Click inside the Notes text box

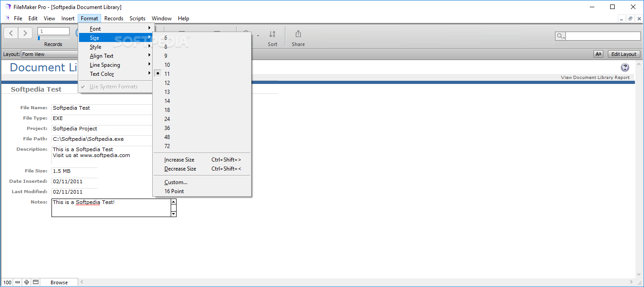pyautogui.click(x=111, y=208)
